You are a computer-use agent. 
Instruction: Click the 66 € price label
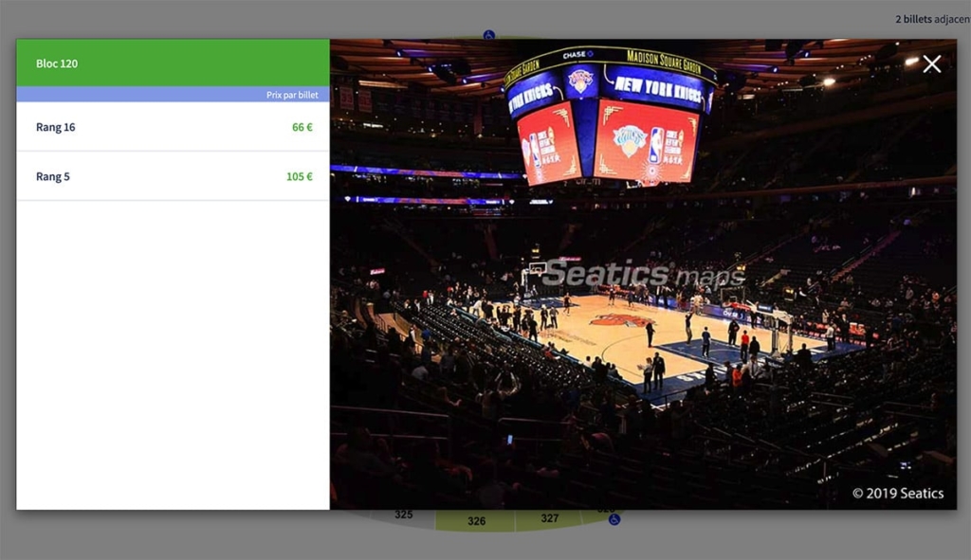301,126
